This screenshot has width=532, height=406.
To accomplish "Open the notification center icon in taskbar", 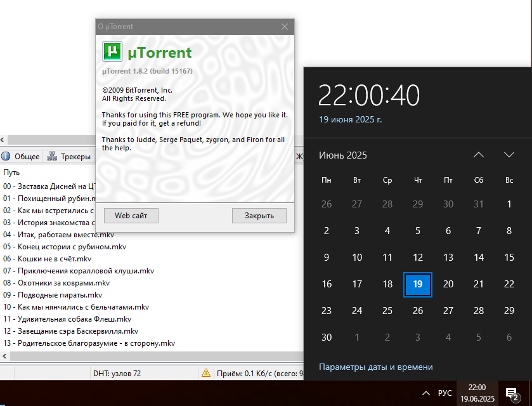I will (x=511, y=394).
